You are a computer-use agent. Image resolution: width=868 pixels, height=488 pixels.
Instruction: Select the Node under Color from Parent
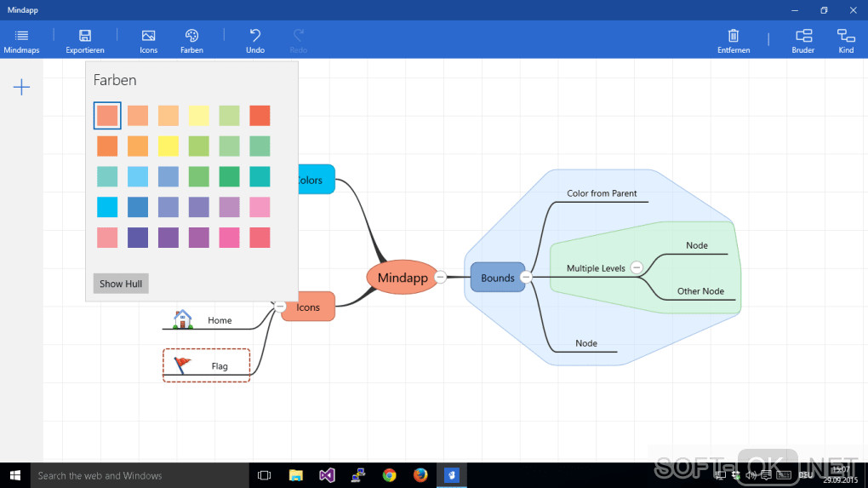[696, 245]
